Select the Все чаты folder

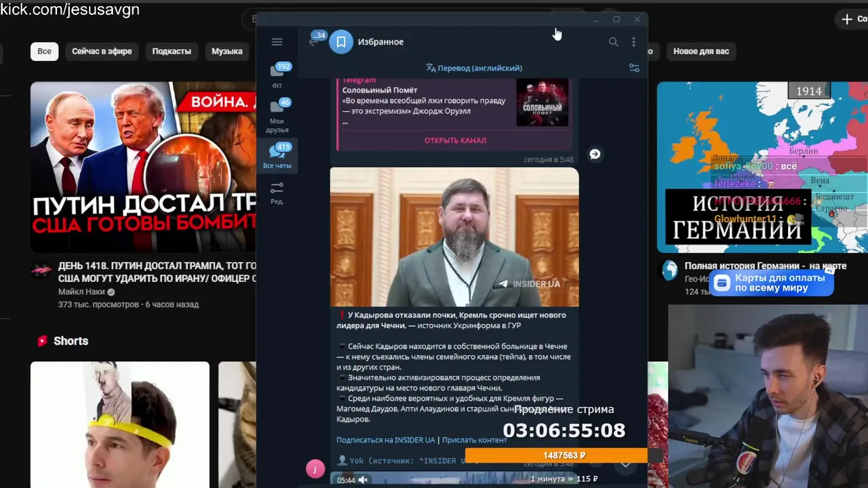click(x=277, y=156)
